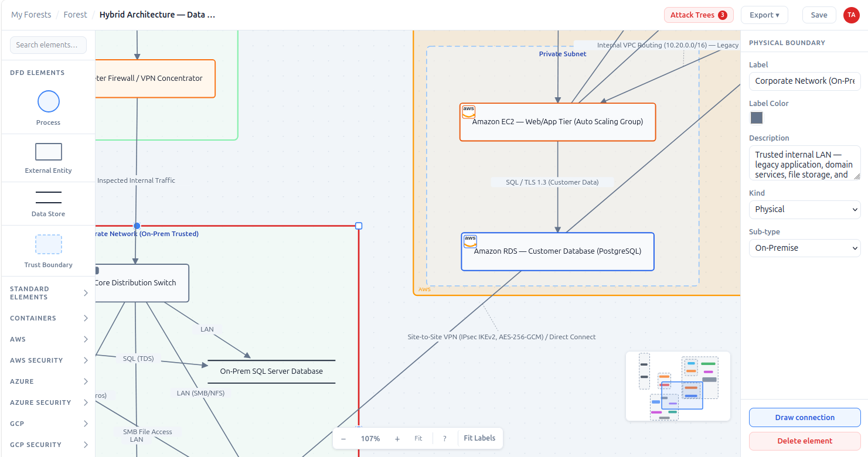
Task: Click the blue connection point on the boundary
Action: tap(137, 226)
